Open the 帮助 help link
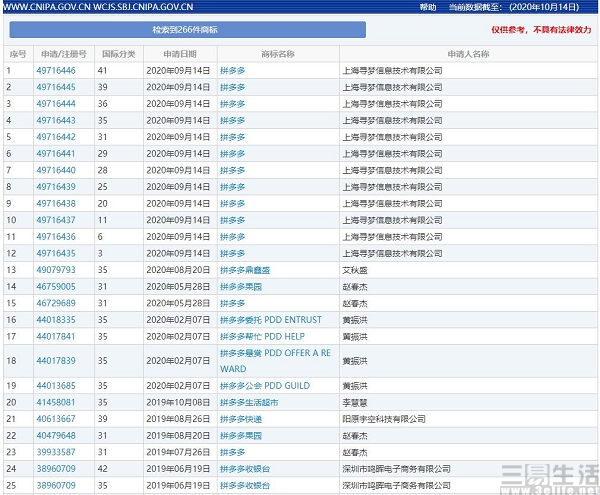This screenshot has height=495, width=600. (428, 7)
